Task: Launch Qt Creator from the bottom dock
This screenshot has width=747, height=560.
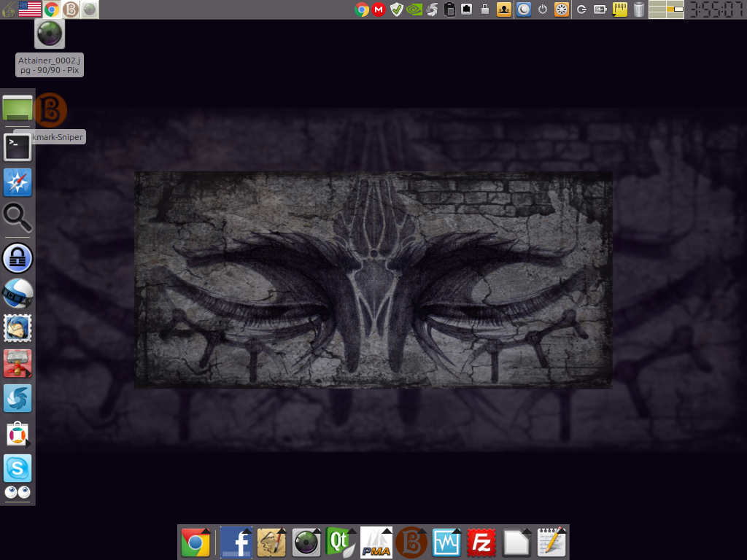Action: pos(341,542)
